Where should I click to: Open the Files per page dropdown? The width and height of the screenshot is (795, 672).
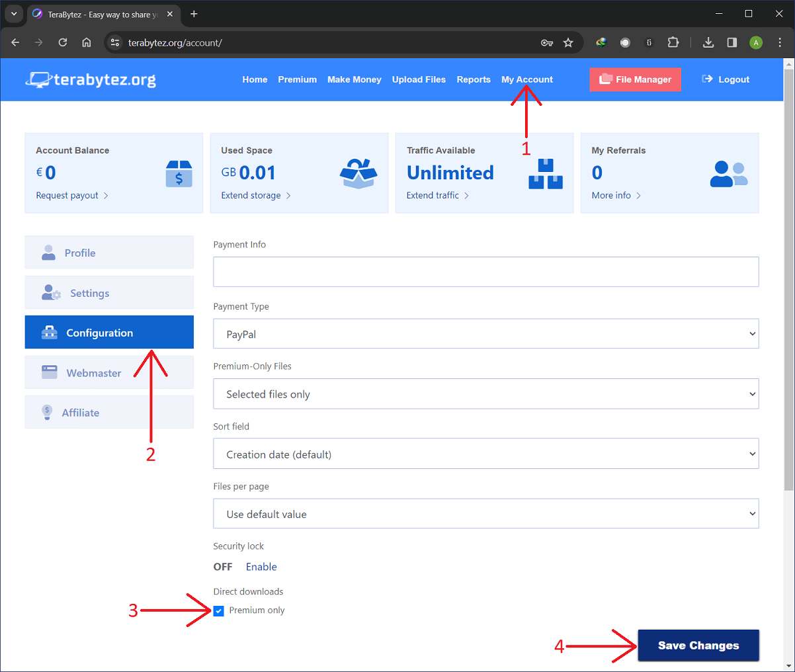point(486,513)
